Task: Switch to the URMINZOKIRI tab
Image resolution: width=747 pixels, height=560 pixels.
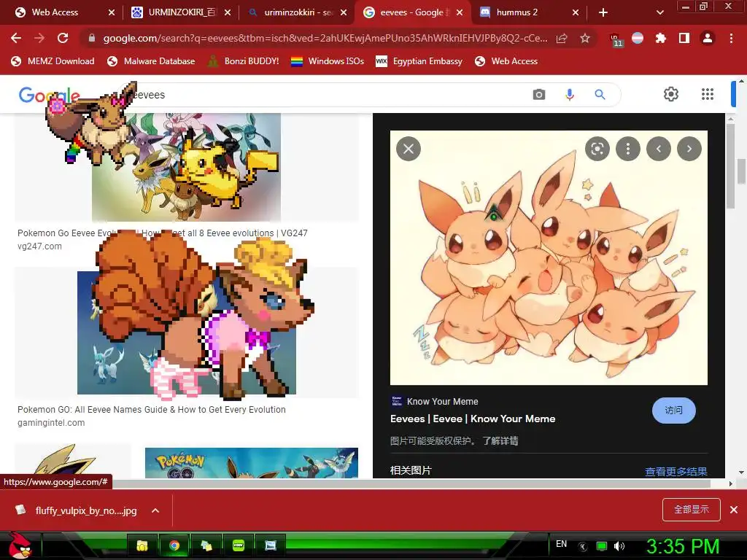Action: click(182, 12)
